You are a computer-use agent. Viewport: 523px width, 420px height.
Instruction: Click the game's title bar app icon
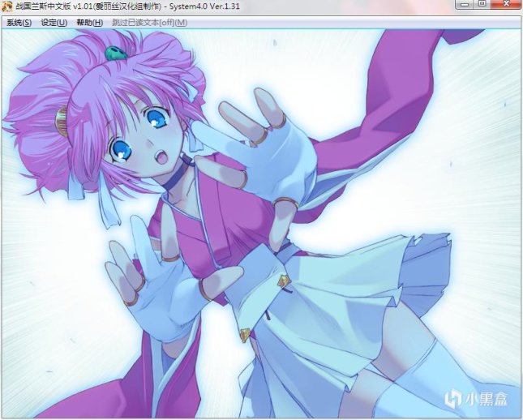(x=6, y=6)
